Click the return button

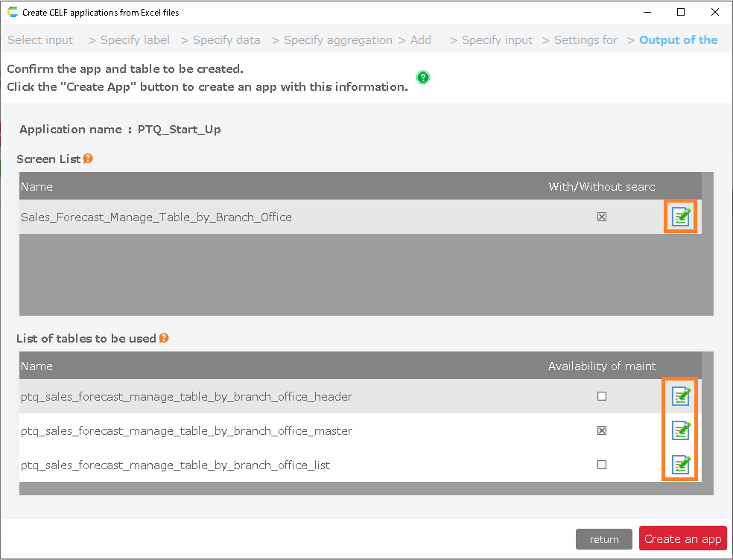603,539
